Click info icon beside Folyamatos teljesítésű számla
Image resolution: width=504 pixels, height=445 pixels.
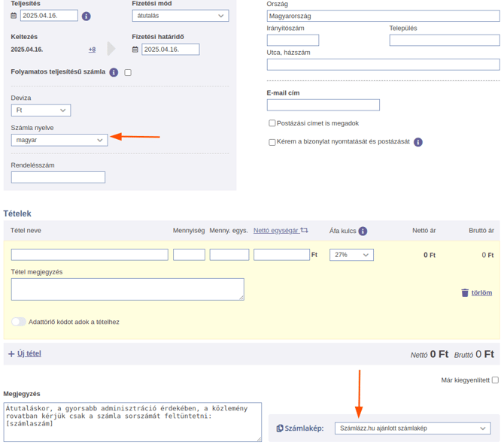[114, 72]
